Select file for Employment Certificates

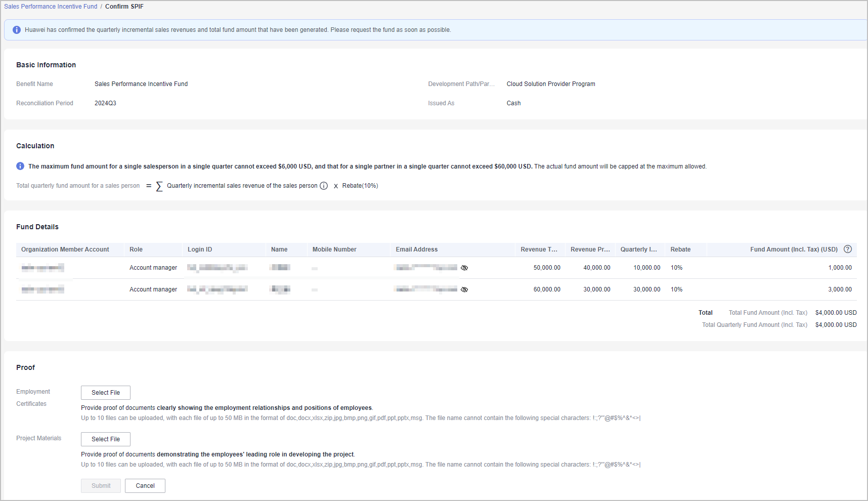coord(106,393)
